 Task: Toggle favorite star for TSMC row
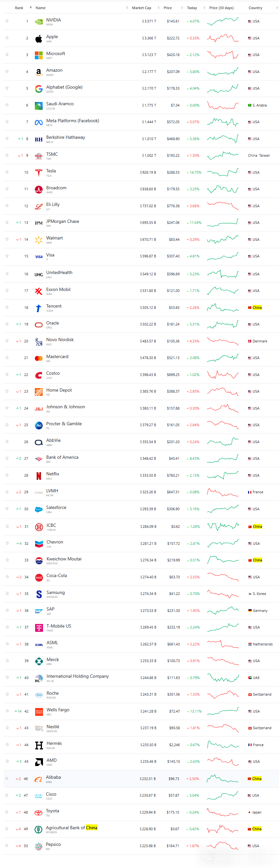[7, 155]
